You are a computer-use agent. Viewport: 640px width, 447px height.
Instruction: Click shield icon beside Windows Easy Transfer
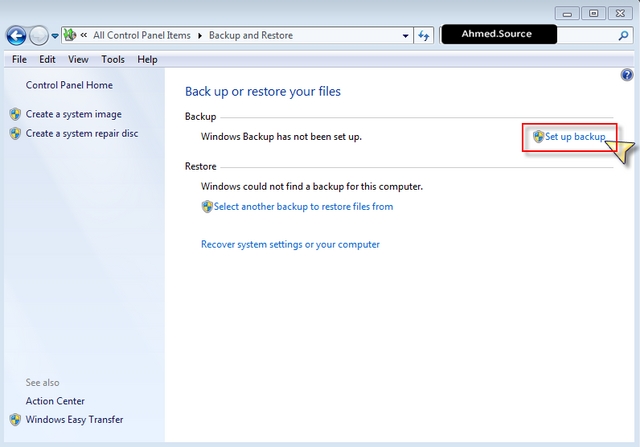[16, 420]
